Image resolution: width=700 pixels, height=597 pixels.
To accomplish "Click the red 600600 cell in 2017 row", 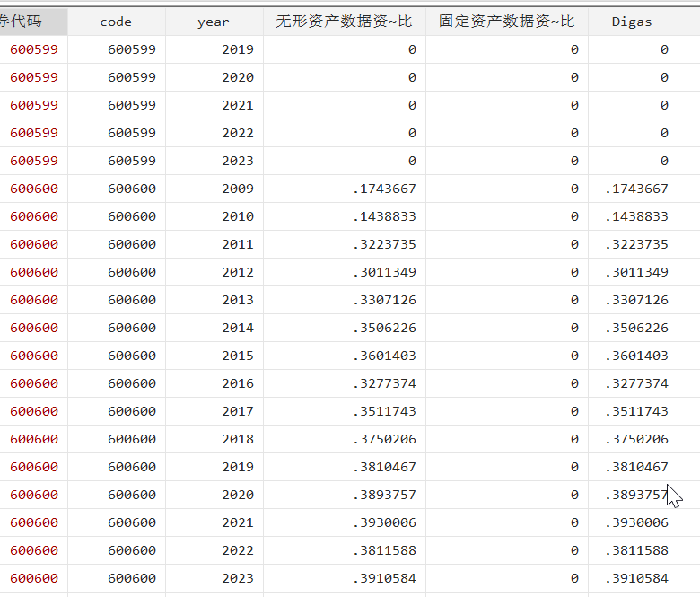I will click(x=34, y=411).
